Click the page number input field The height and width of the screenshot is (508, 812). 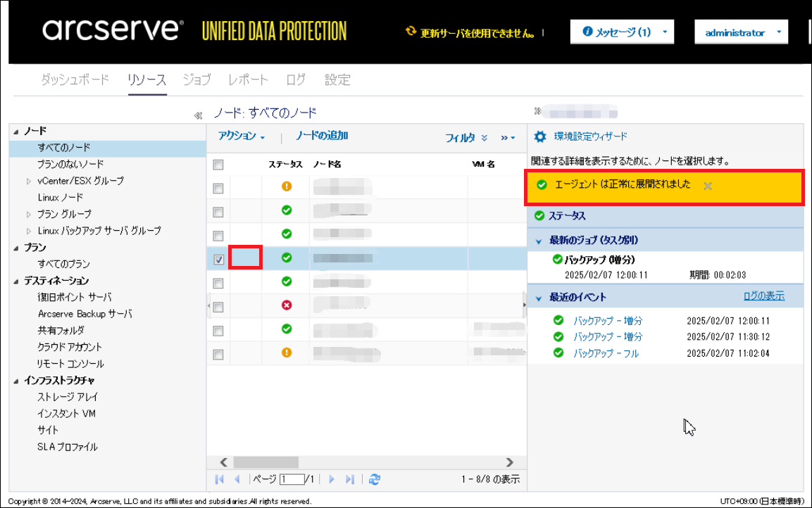tap(292, 480)
